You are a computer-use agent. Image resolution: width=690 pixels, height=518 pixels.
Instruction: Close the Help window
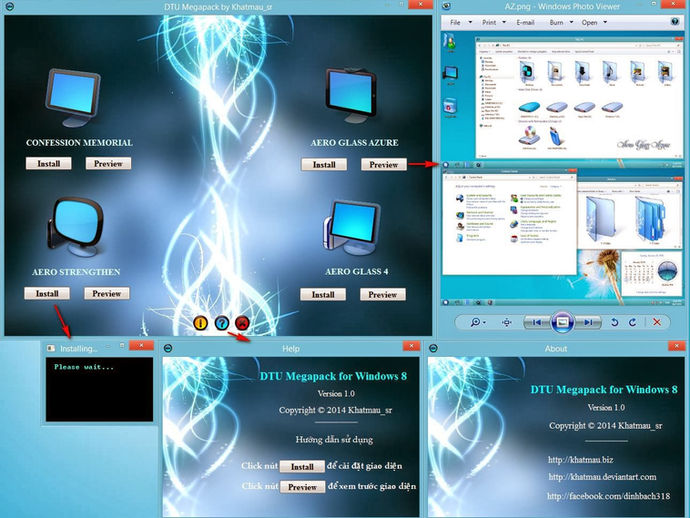[x=411, y=346]
